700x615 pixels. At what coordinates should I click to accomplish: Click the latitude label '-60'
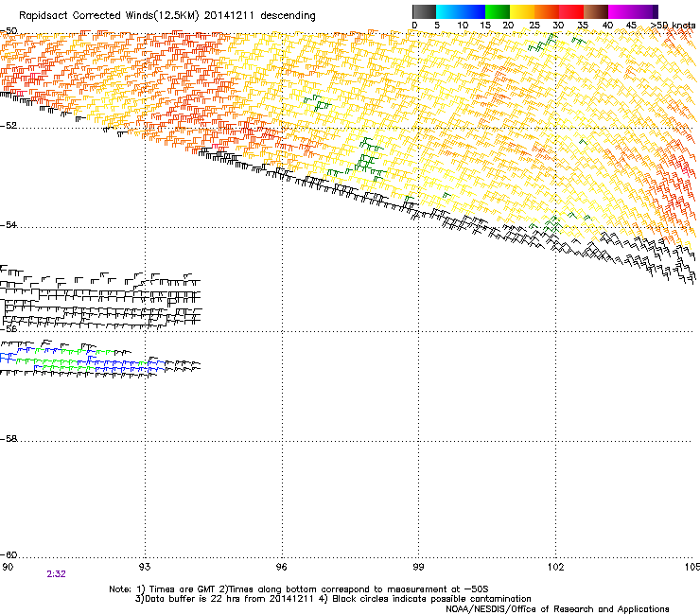point(9,554)
